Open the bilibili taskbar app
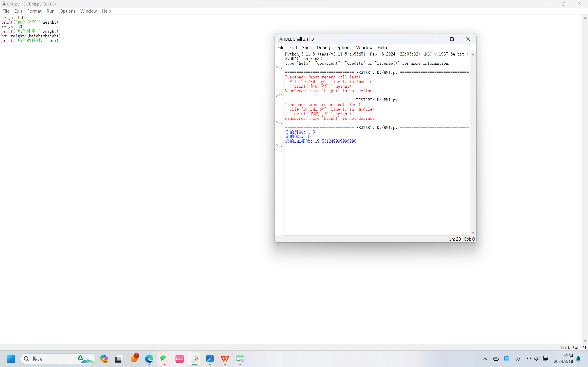588x367 pixels. 180,359
